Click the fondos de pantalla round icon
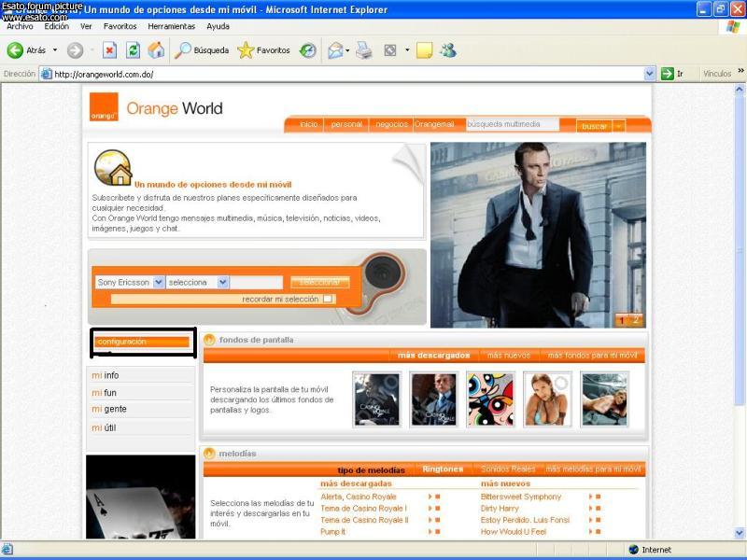 click(209, 340)
